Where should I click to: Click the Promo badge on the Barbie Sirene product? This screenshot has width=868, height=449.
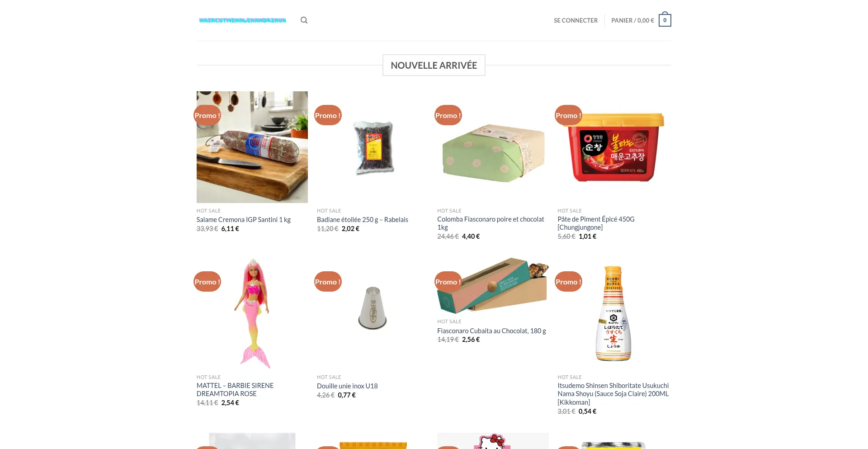(x=207, y=282)
